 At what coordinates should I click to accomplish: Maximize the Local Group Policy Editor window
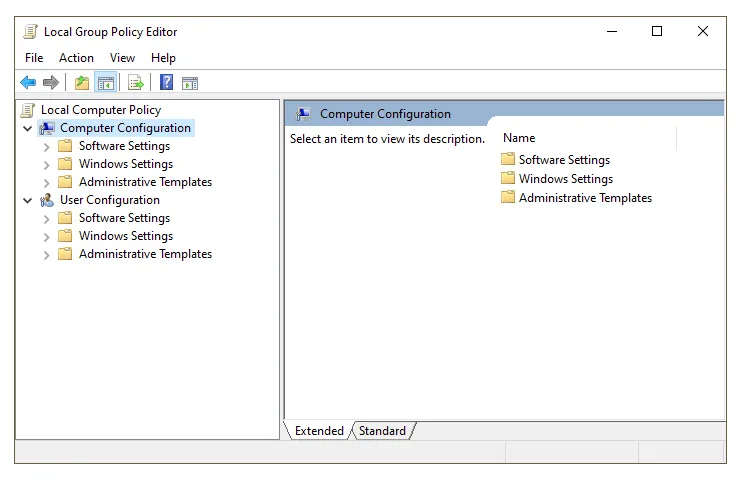(657, 32)
